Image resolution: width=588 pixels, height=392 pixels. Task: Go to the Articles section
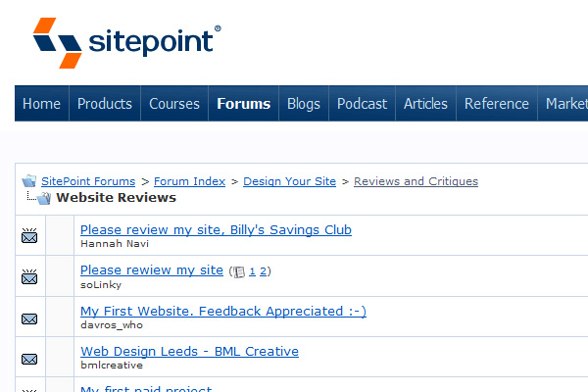425,104
